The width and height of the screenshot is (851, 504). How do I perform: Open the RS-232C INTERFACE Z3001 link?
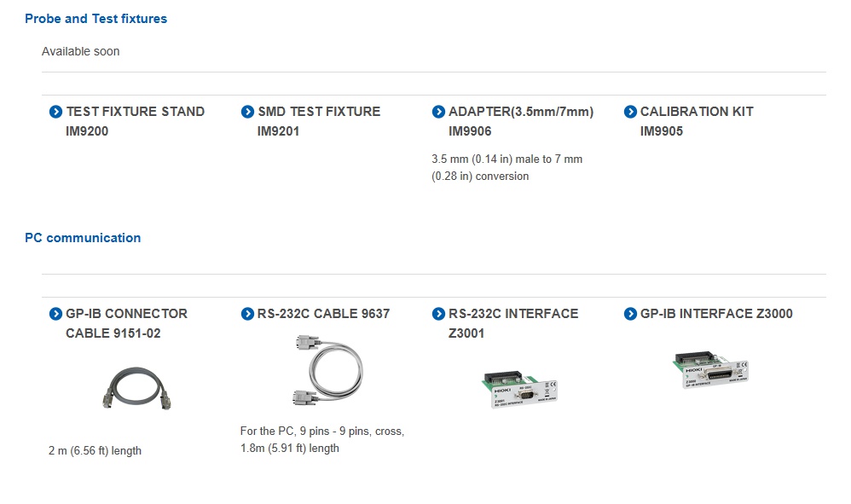coord(513,323)
